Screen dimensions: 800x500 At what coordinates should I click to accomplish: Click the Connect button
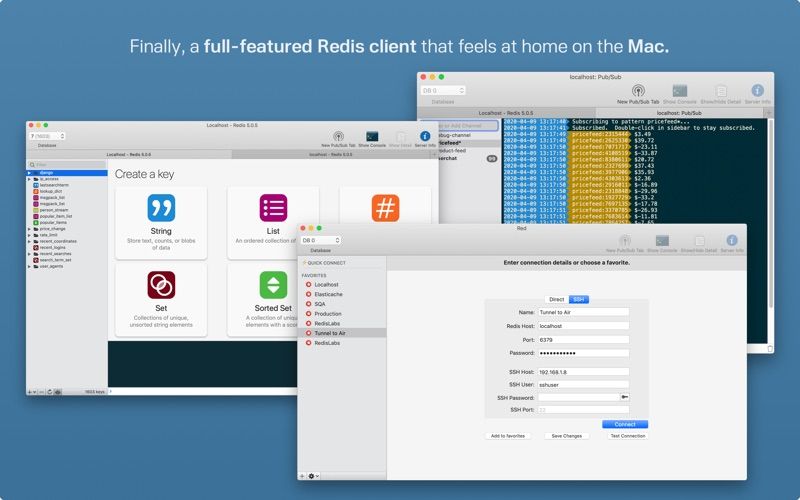pyautogui.click(x=624, y=424)
